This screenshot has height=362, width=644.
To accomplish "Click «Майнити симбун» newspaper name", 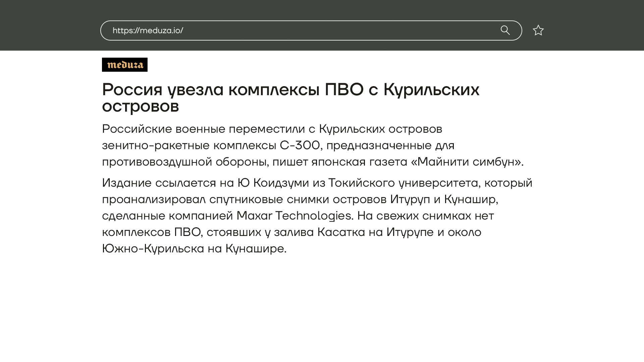I will (x=467, y=162).
